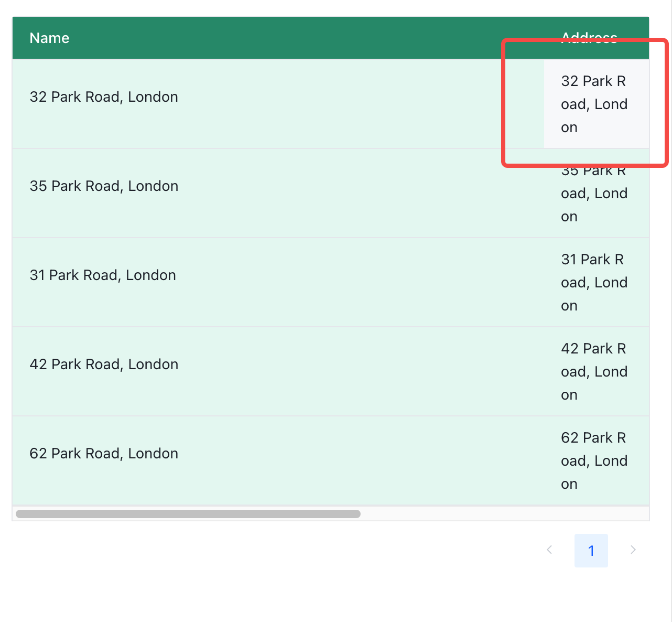Click the next page arrow
This screenshot has width=672, height=622.
click(633, 550)
